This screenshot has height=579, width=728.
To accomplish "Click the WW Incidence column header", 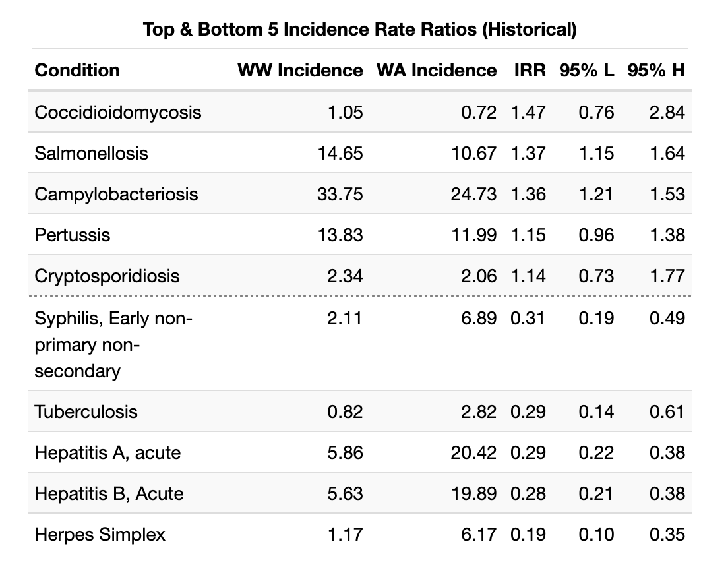I will pos(300,70).
